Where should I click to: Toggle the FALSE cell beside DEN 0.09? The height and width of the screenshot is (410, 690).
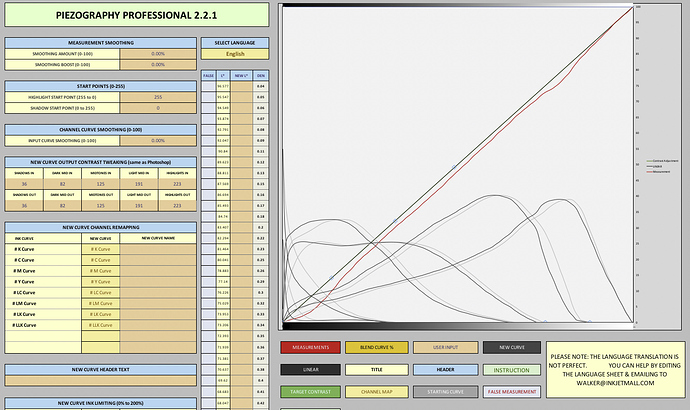pos(209,141)
